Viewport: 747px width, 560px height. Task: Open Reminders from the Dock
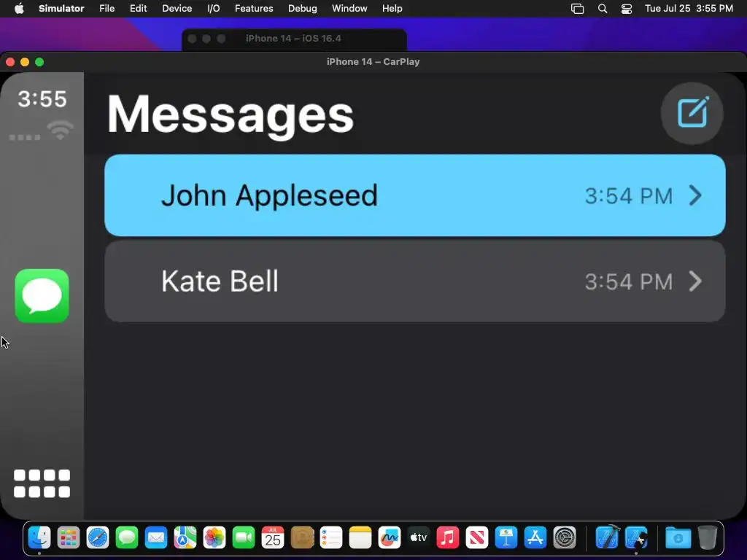(x=331, y=537)
